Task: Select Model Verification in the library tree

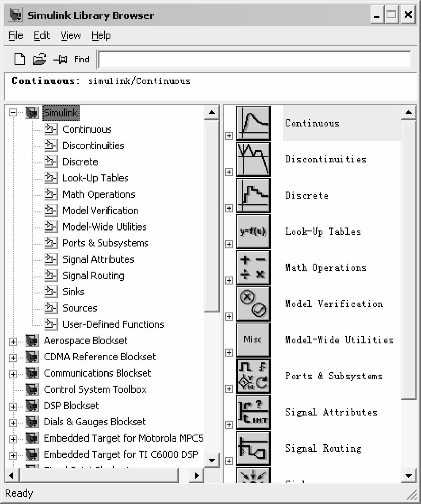Action: [101, 210]
